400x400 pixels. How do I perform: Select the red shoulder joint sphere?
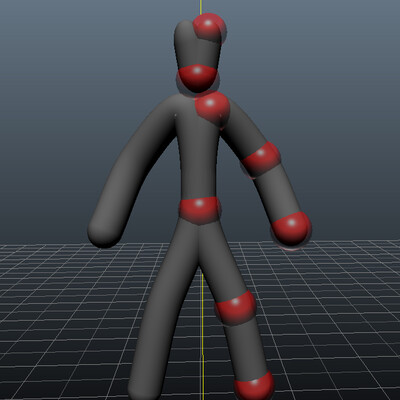coord(212,109)
